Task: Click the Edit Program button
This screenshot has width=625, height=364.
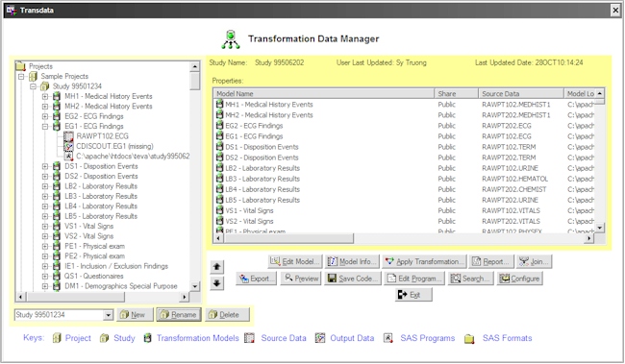Action: 414,279
